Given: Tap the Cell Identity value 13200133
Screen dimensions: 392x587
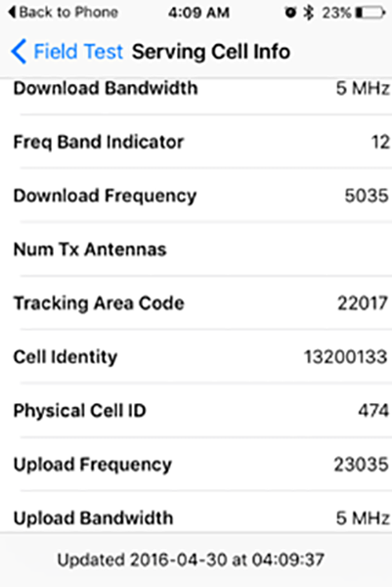Looking at the screenshot, I should [x=346, y=357].
